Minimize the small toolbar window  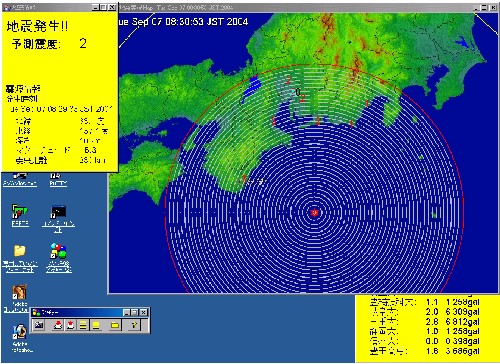(x=126, y=312)
